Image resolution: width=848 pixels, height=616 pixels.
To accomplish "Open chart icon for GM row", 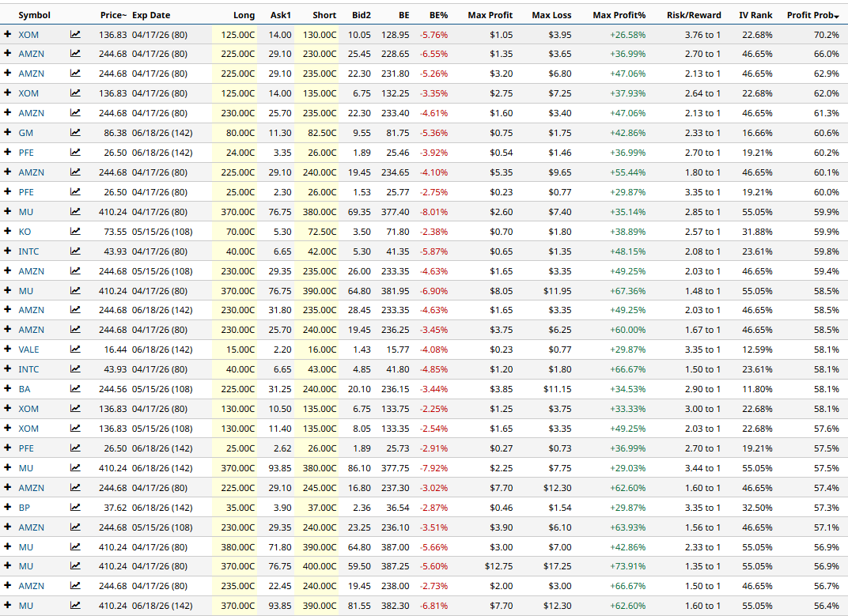I will 75,133.
